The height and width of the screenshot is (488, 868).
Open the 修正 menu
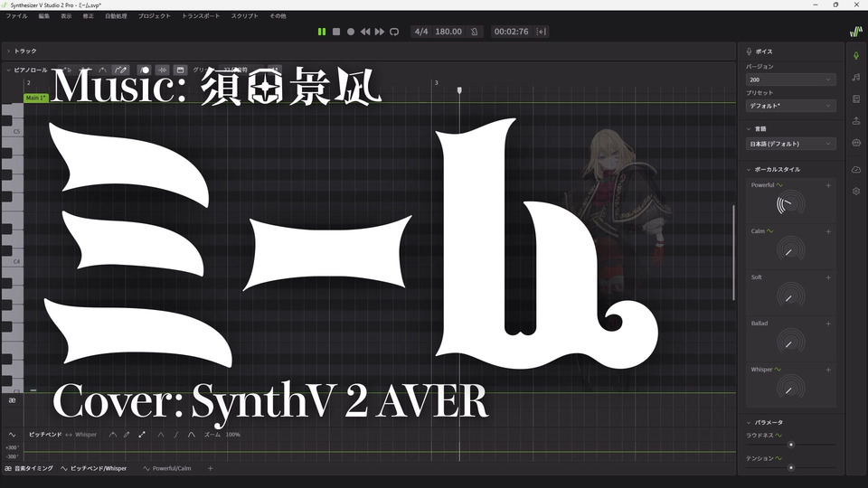click(89, 16)
